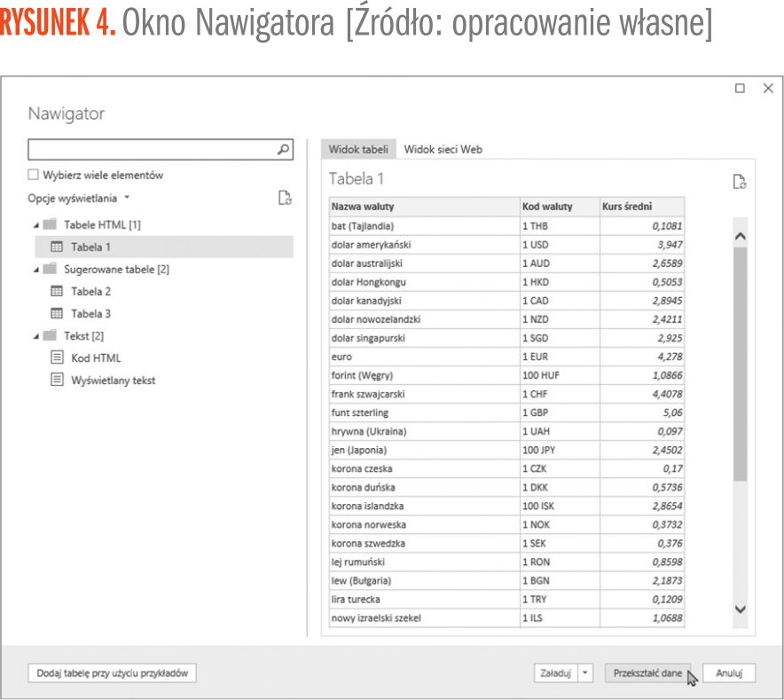The height and width of the screenshot is (700, 784).
Task: Switch to Widok sieci Web tab
Action: coord(443,150)
